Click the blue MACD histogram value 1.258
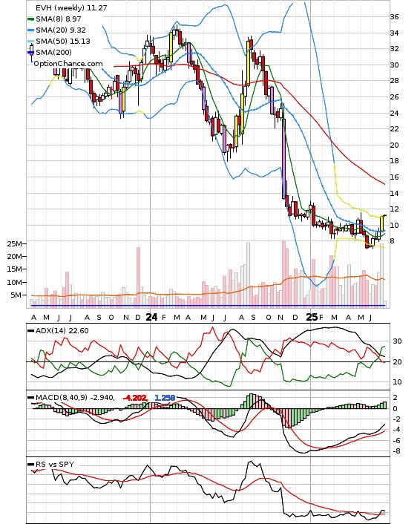 tap(165, 398)
